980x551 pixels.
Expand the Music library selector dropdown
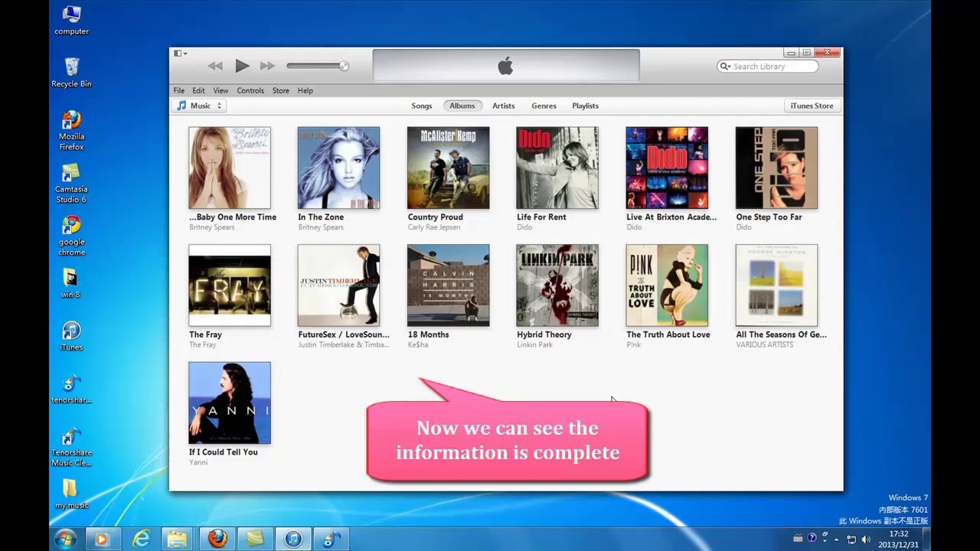[199, 106]
